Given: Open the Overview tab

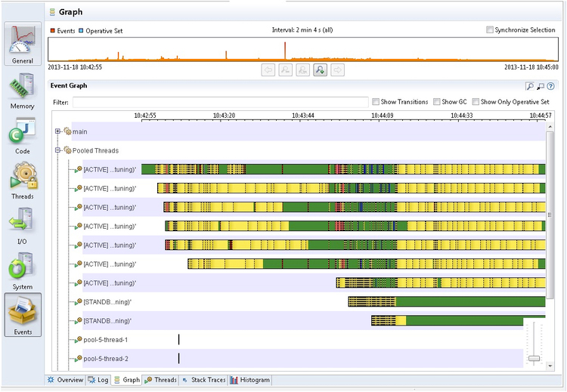Looking at the screenshot, I should [x=66, y=380].
